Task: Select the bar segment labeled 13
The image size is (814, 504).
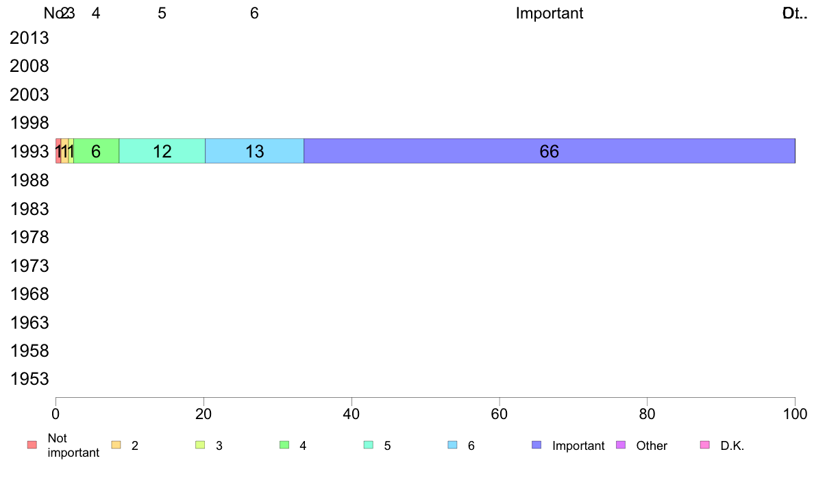Action: pos(254,151)
